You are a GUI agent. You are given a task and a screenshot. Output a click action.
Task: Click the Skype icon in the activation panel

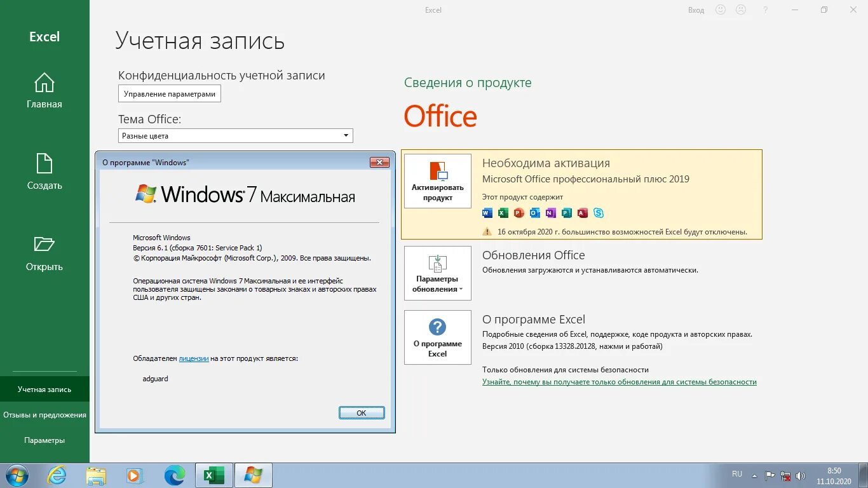pos(598,213)
